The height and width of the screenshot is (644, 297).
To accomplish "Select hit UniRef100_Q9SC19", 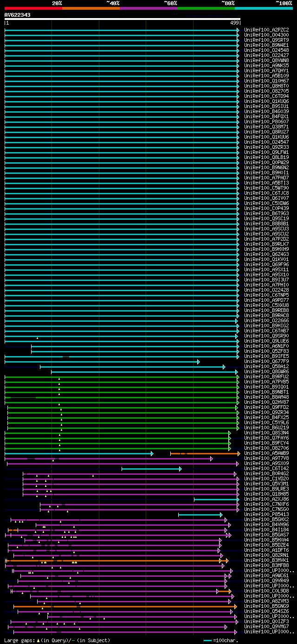I will (266, 219).
